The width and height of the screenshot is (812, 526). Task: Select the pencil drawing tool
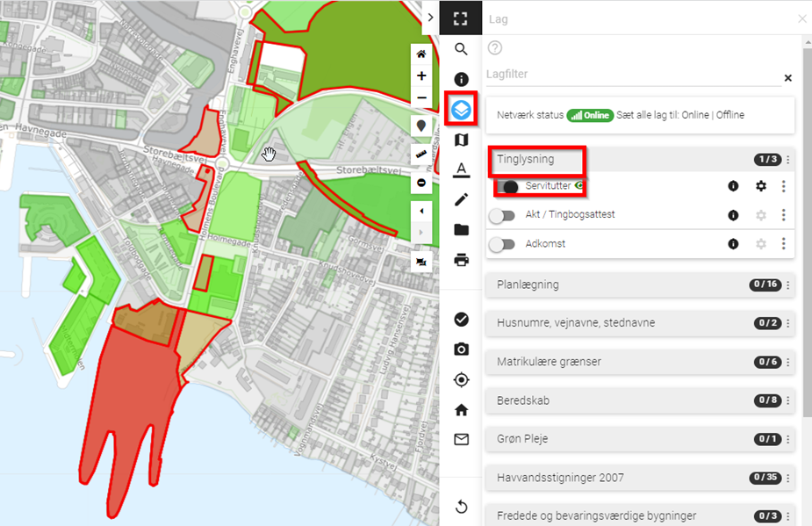click(x=461, y=199)
